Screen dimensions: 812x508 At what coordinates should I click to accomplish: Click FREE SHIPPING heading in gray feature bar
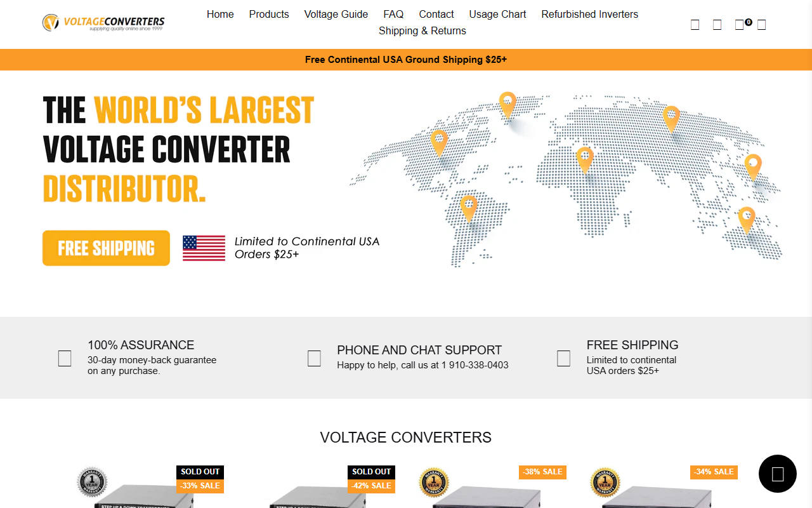(x=632, y=345)
